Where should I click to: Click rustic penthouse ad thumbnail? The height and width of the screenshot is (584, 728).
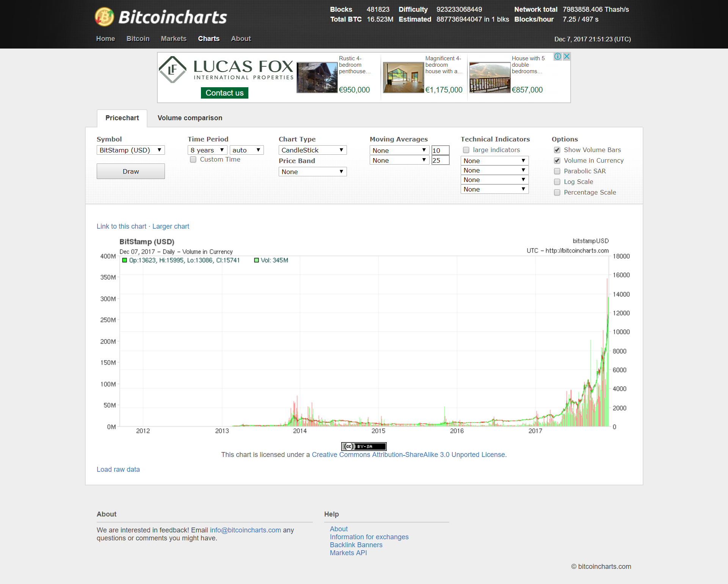click(317, 78)
